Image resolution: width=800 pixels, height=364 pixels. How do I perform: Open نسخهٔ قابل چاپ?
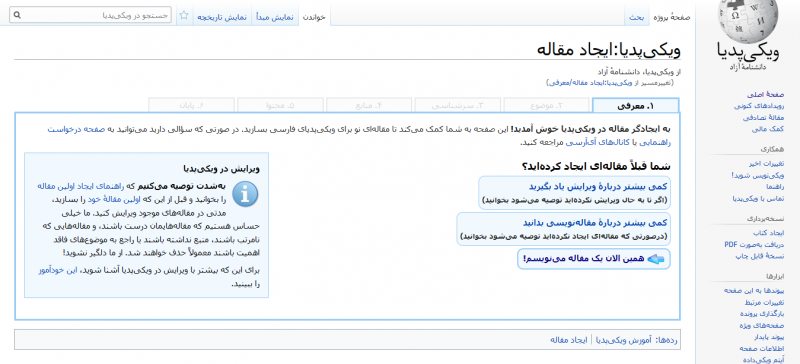[x=760, y=256]
